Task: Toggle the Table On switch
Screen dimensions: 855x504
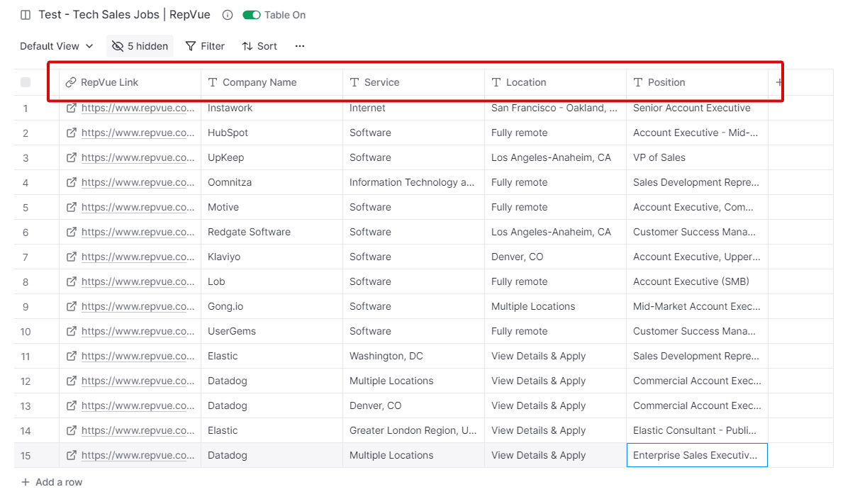Action: coord(252,15)
